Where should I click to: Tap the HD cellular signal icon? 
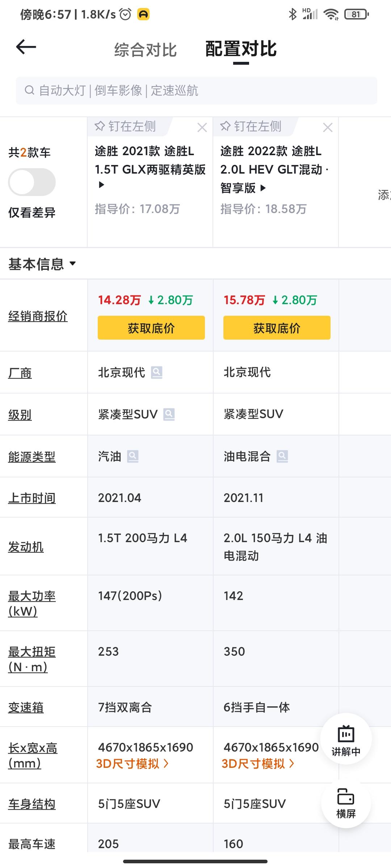(x=310, y=14)
